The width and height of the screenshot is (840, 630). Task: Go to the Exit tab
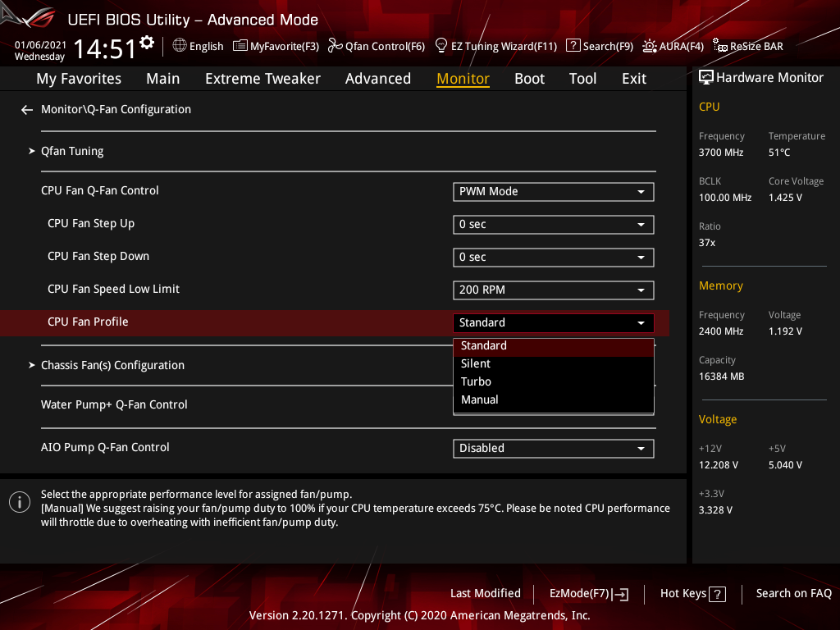coord(634,79)
